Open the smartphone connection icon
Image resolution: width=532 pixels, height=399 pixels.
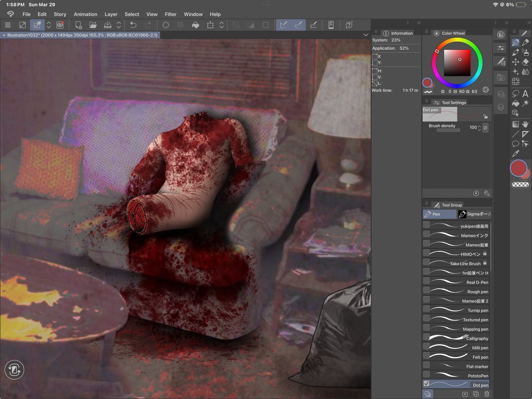(331, 25)
